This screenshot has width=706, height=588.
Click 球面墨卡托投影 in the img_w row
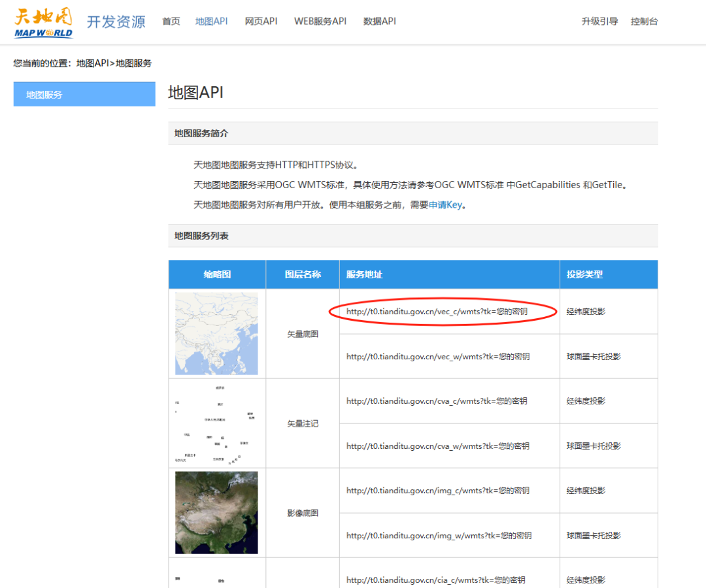(x=594, y=535)
